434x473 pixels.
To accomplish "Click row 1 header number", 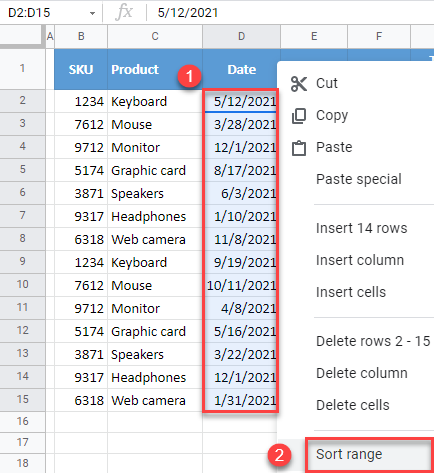I will tap(22, 69).
